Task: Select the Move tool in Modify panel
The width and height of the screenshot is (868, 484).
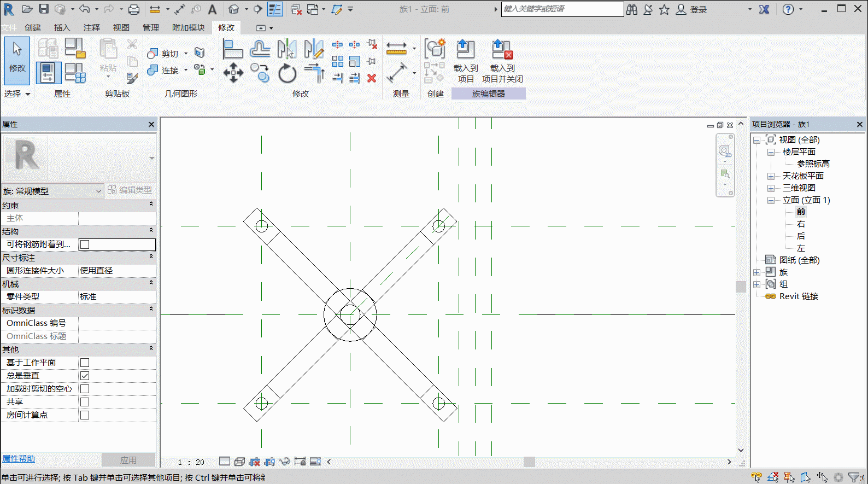Action: [233, 73]
